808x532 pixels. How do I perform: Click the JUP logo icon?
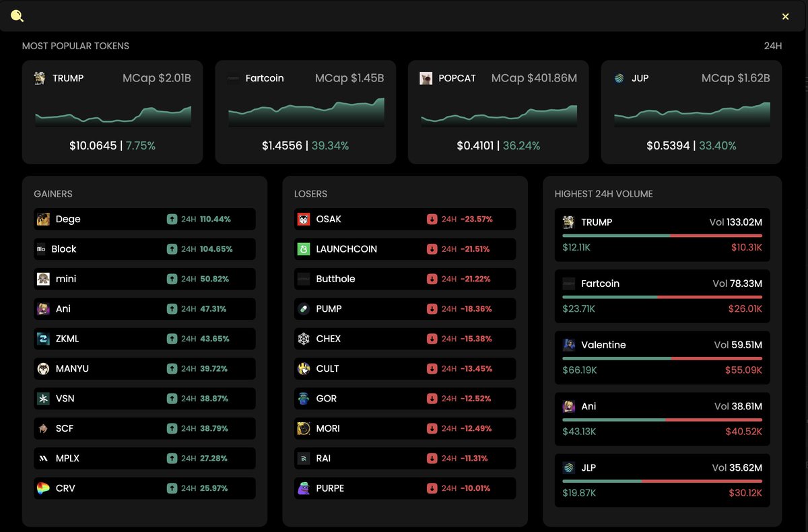click(619, 78)
